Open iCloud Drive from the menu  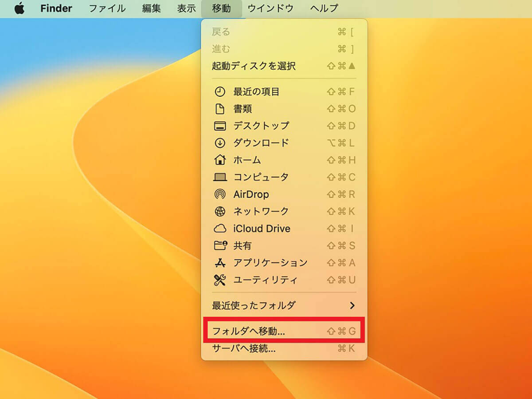(284, 228)
